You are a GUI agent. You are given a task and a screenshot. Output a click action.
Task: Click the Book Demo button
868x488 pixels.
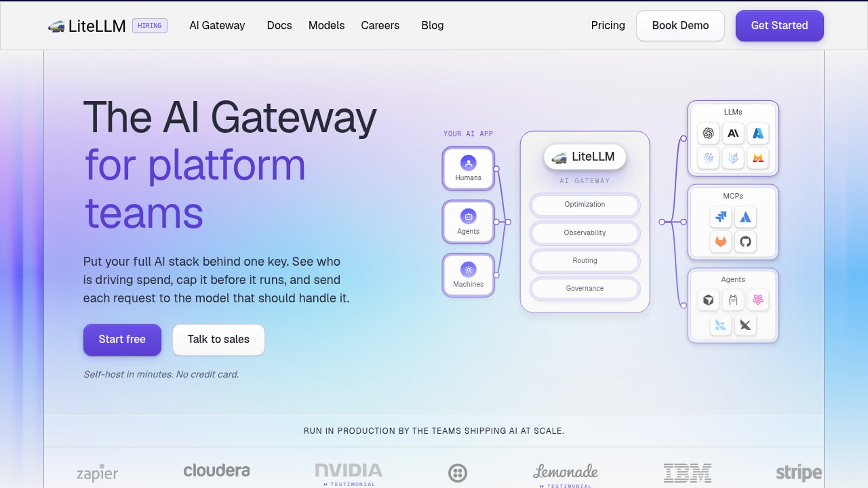(680, 26)
